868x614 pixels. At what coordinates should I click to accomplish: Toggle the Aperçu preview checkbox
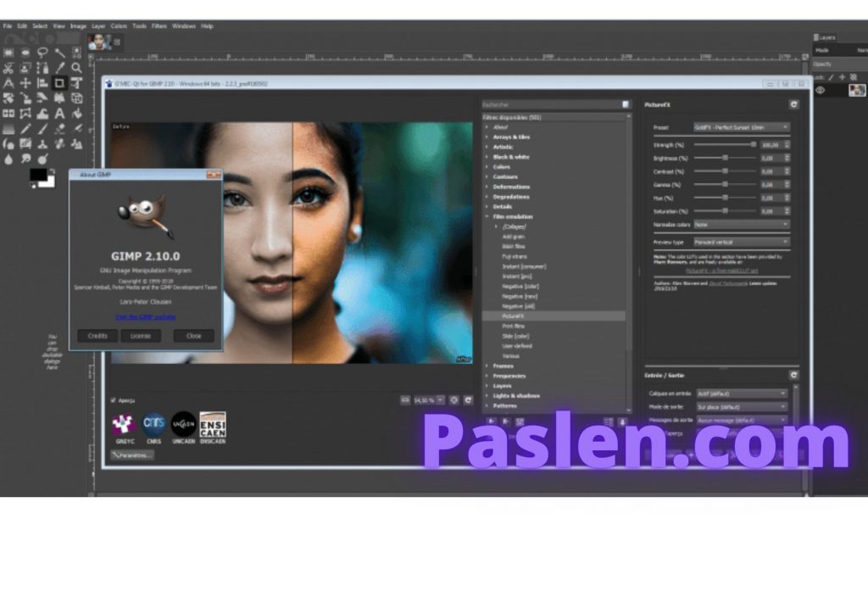(114, 400)
